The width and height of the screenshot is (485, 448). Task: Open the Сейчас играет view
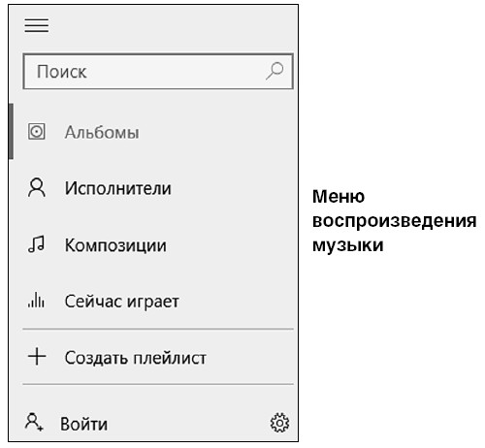click(153, 301)
